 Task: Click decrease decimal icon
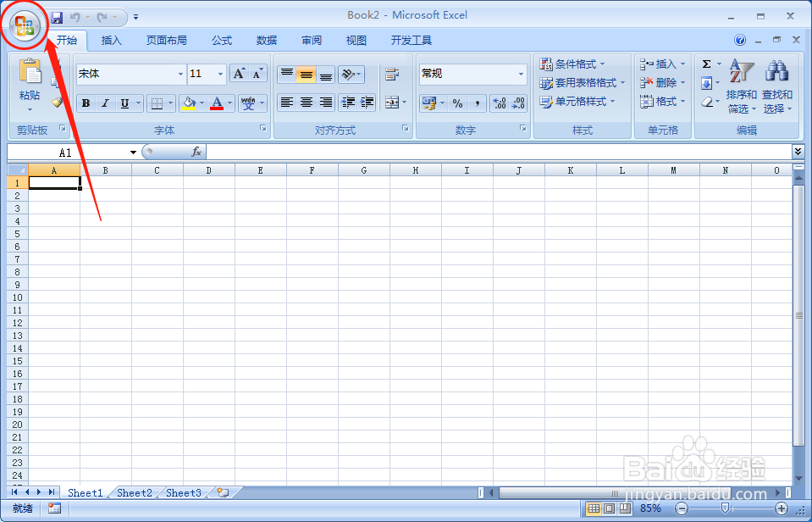pyautogui.click(x=518, y=103)
